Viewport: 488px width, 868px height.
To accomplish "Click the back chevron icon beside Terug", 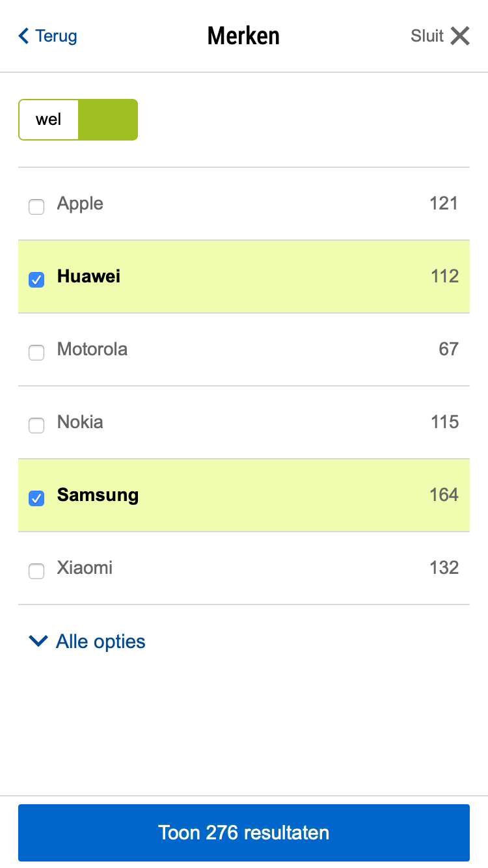I will coord(24,36).
